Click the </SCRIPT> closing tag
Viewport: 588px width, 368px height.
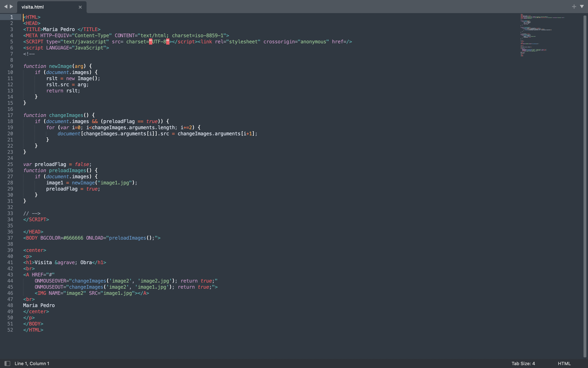[x=36, y=220]
